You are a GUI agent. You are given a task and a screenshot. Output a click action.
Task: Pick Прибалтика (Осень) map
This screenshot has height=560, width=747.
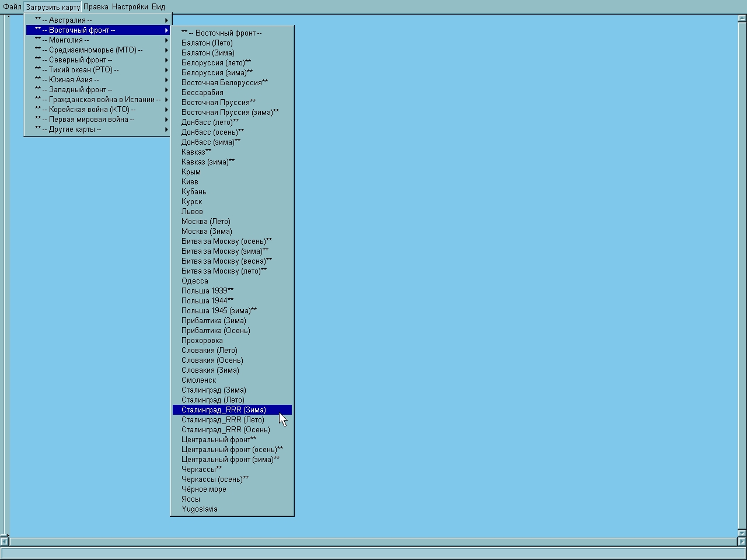click(232, 331)
